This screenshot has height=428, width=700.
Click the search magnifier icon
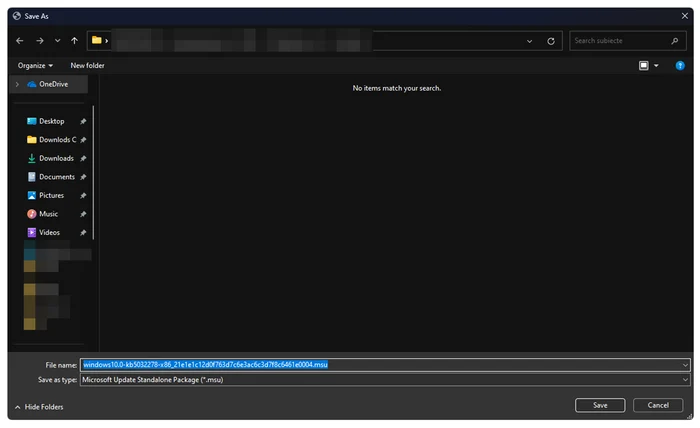(675, 41)
